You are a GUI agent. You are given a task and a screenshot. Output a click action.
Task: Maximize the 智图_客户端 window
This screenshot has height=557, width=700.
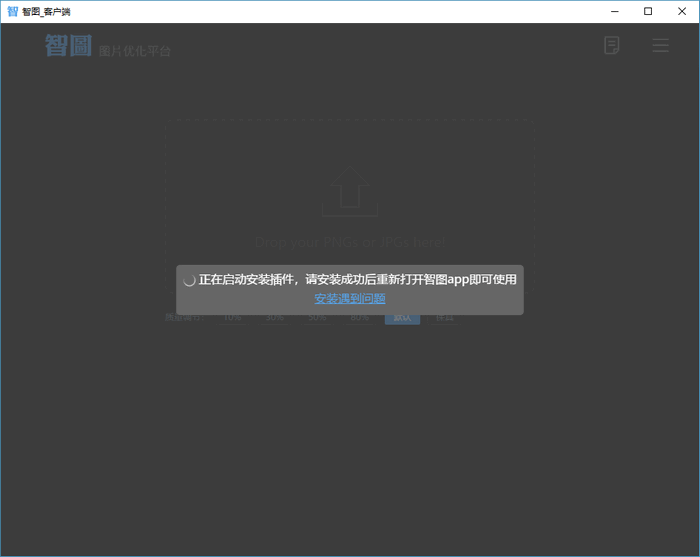point(648,12)
